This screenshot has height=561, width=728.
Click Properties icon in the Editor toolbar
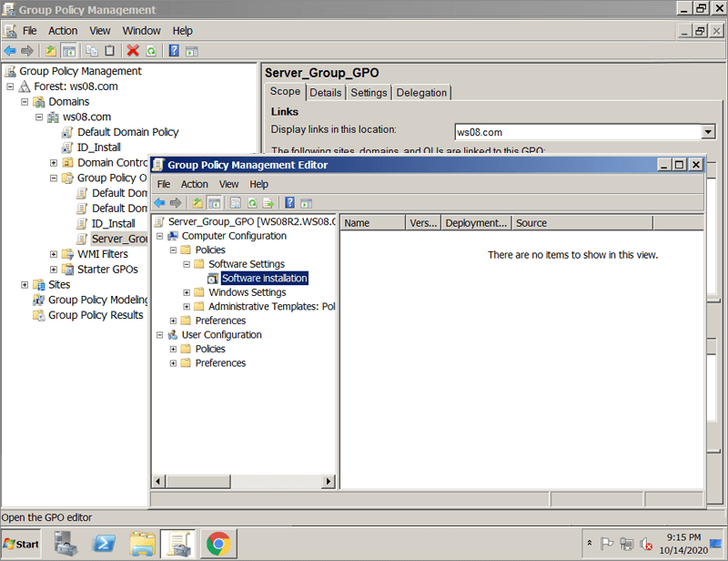[x=235, y=203]
